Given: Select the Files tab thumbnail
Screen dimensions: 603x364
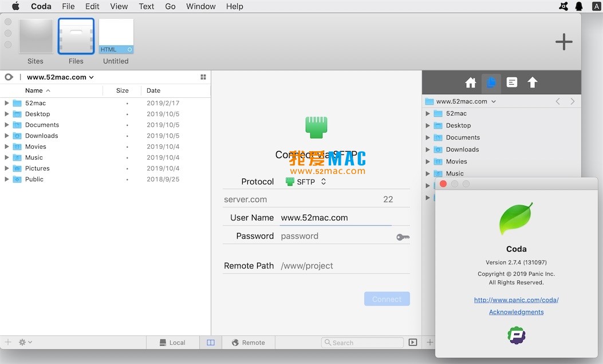Looking at the screenshot, I should click(76, 36).
